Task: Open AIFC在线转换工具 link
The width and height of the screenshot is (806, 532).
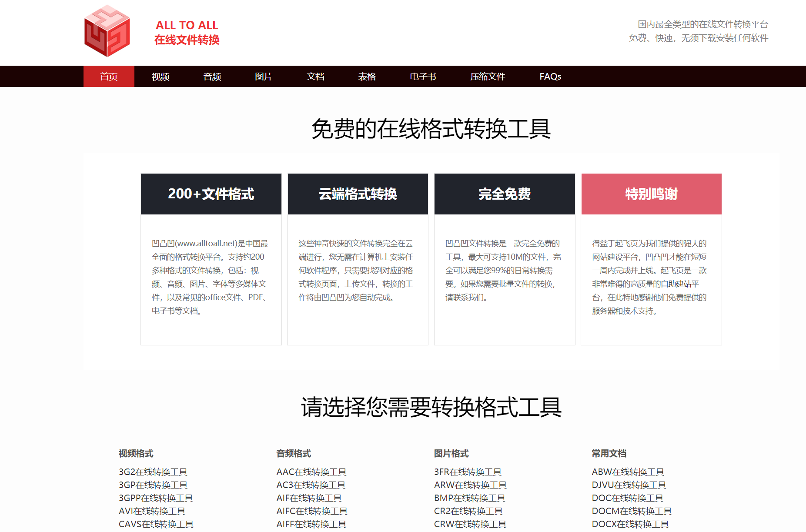Action: 312,511
